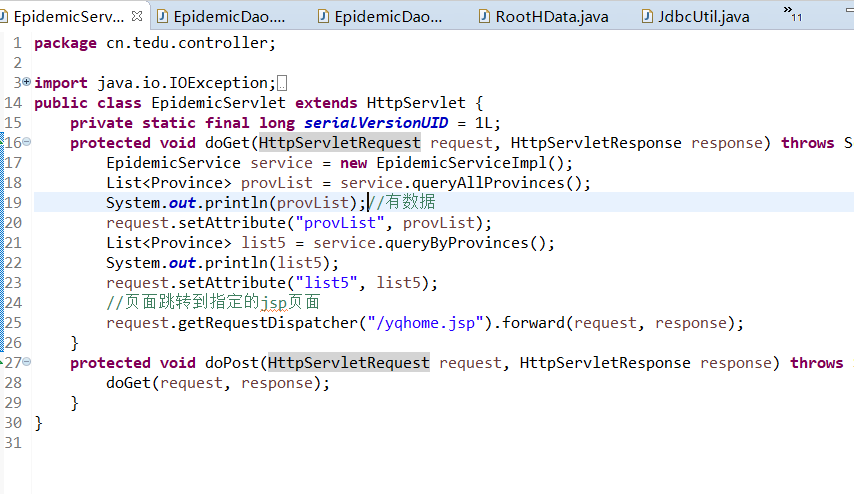This screenshot has width=854, height=494.
Task: Click the override marker beside line 16
Action: pyautogui.click(x=2, y=141)
